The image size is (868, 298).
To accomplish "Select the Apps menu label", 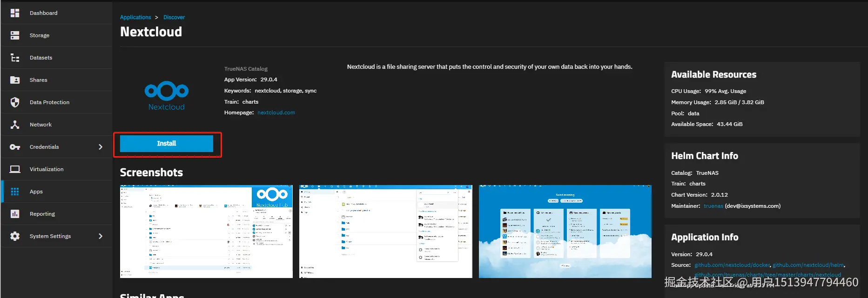I will tap(36, 192).
